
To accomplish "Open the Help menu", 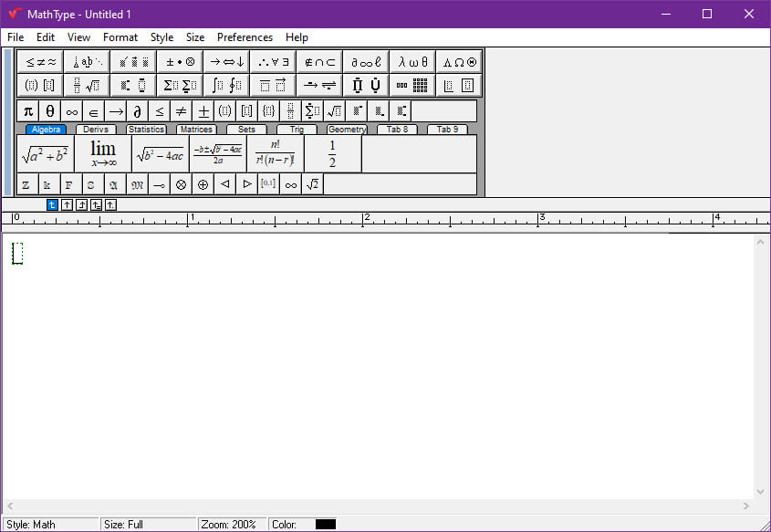I will tap(297, 37).
